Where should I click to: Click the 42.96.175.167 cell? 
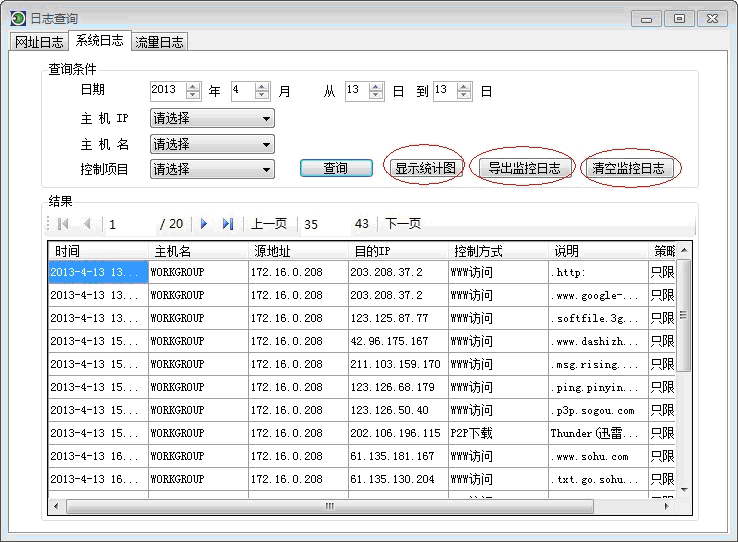(398, 341)
